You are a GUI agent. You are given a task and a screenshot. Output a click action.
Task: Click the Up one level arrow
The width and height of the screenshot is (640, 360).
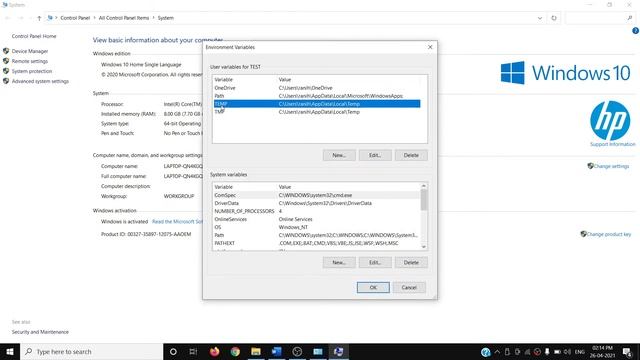point(39,18)
